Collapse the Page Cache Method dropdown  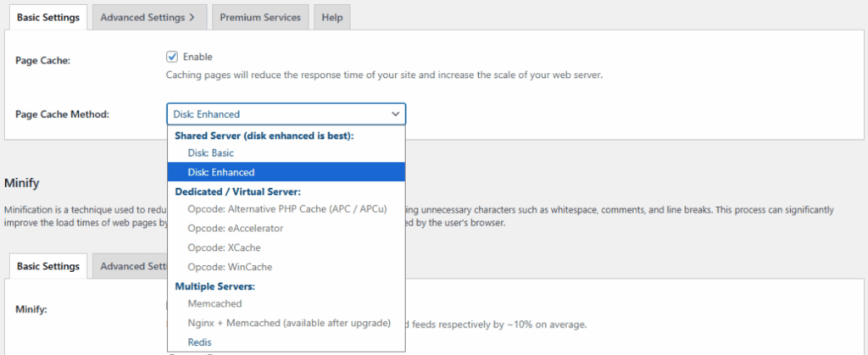click(286, 114)
